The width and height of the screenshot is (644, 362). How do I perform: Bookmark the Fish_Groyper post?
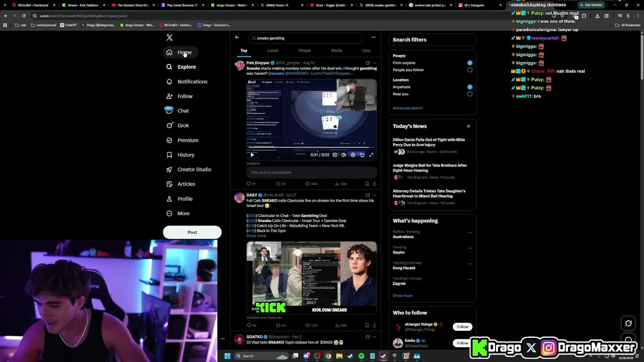(x=367, y=184)
